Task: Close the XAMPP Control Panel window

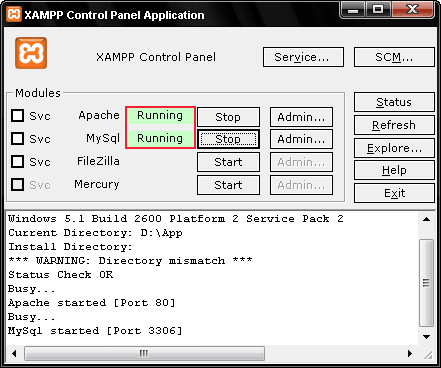Action: coord(413,9)
